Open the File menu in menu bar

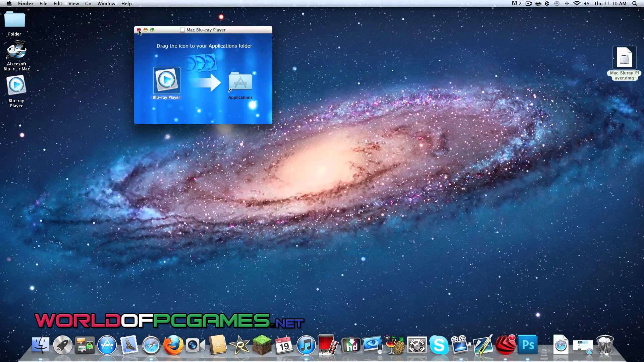point(43,4)
